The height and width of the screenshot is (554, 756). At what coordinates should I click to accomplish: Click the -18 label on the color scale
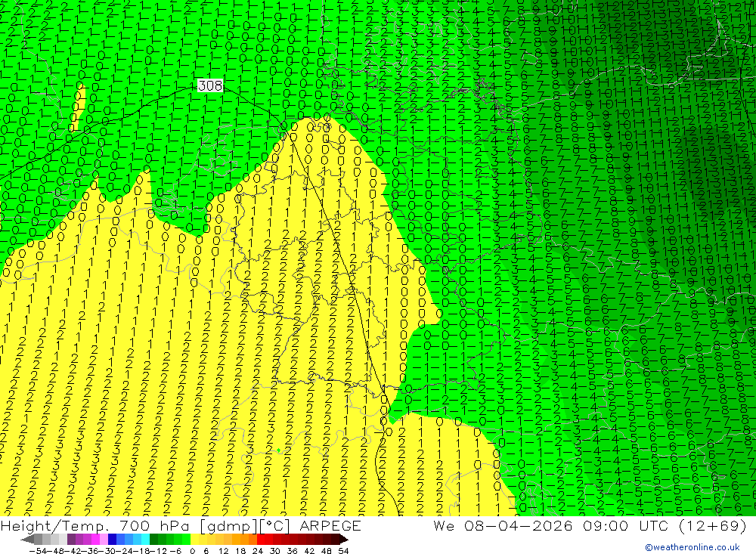[x=141, y=551]
